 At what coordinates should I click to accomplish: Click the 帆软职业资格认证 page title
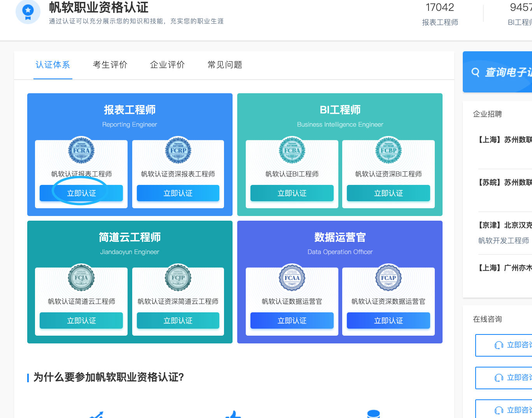click(x=99, y=7)
